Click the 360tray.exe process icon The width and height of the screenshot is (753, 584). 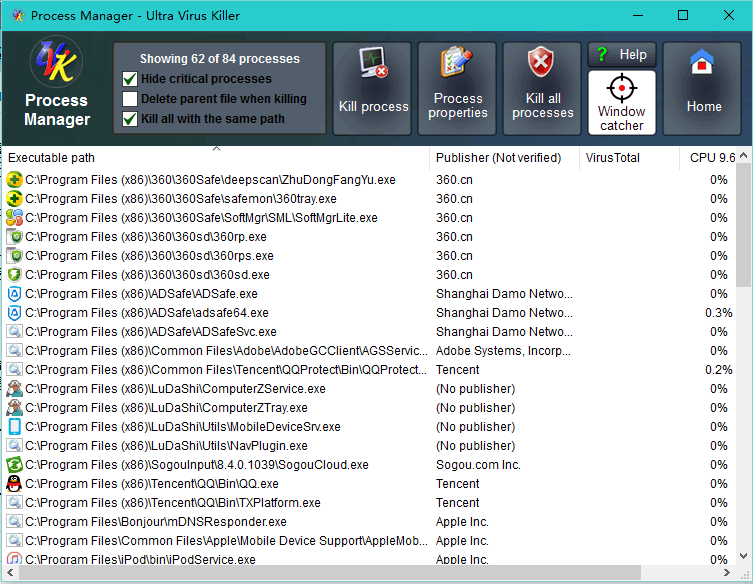[15, 199]
